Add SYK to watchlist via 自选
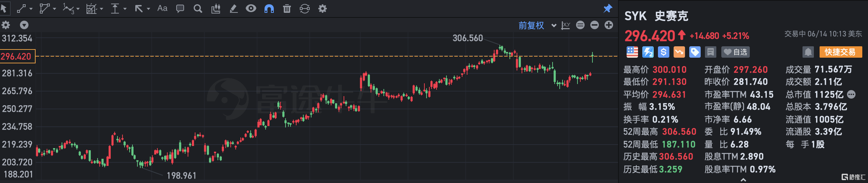The width and height of the screenshot is (868, 183). pyautogui.click(x=736, y=52)
